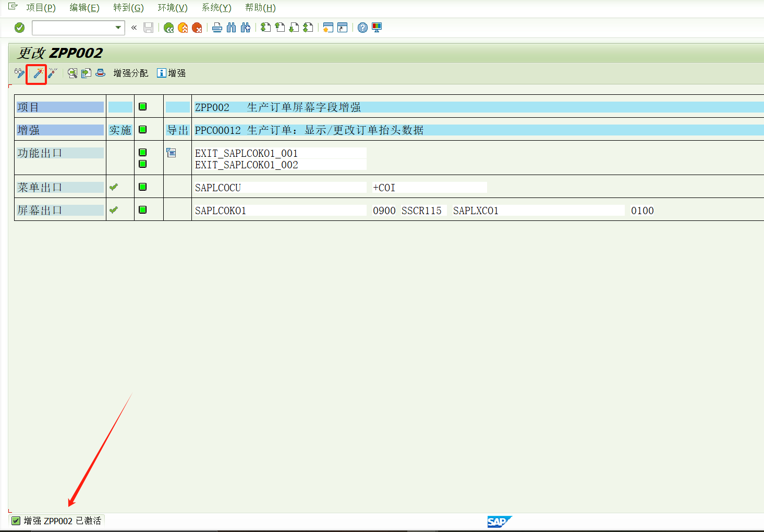Click the SAP logo in status bar

[500, 522]
